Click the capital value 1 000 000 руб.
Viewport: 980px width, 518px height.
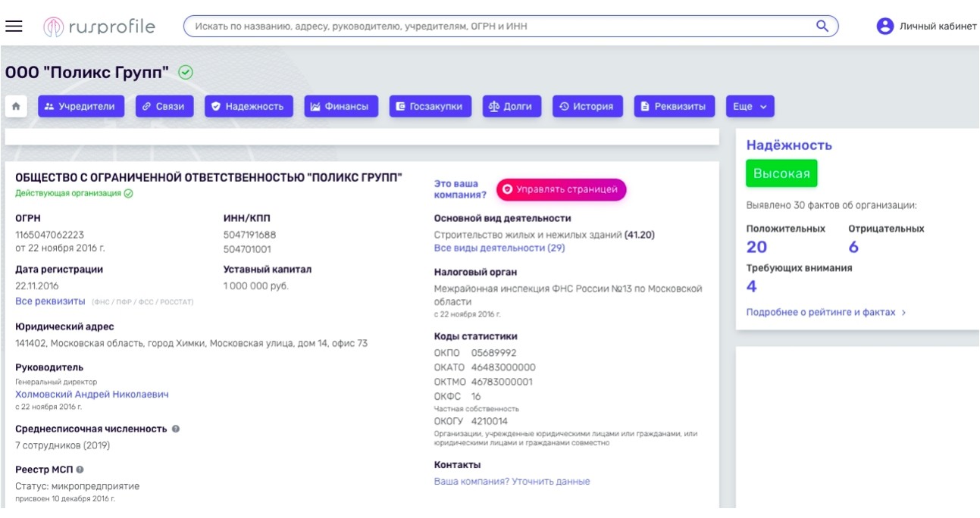pos(256,286)
